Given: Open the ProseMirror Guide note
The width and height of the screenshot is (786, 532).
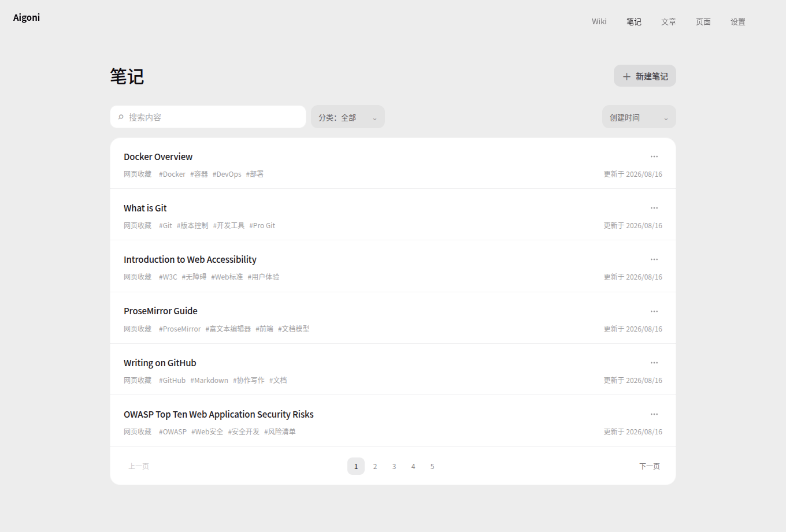Looking at the screenshot, I should pos(161,311).
